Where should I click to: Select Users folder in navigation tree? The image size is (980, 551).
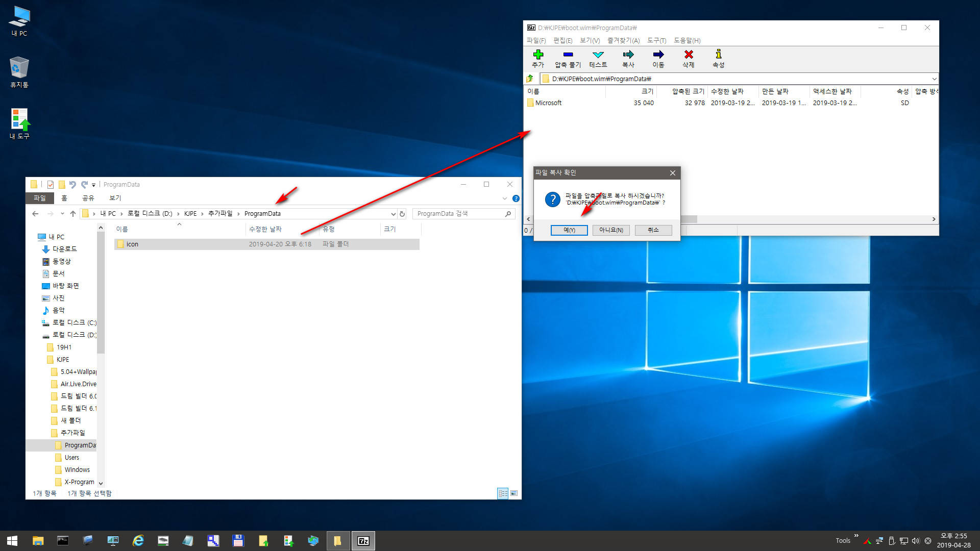tap(72, 458)
